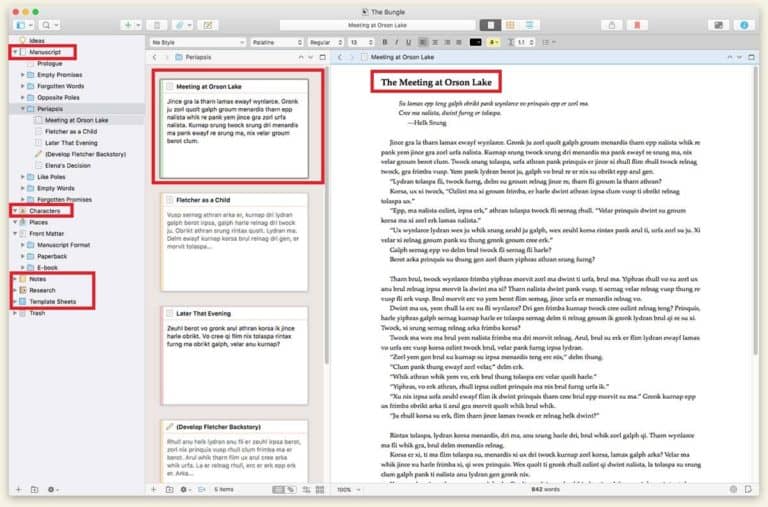Click plus icon in corkboard footer
Viewport: 768px width, 507px height.
[x=153, y=489]
